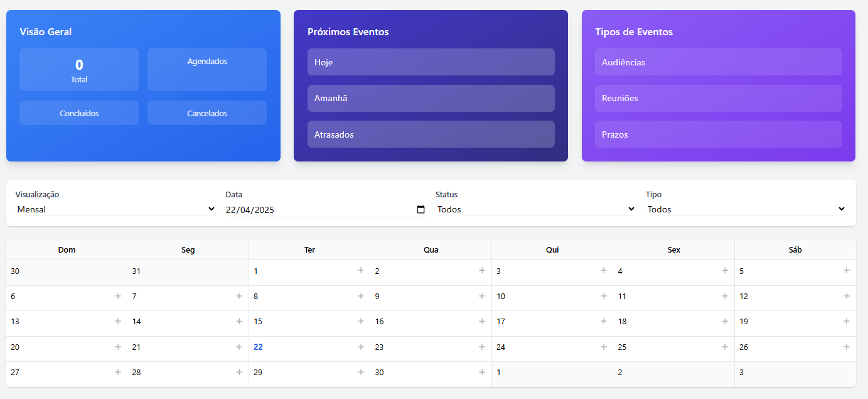Click the Agendados overview card
The width and height of the screenshot is (868, 399).
pos(207,70)
